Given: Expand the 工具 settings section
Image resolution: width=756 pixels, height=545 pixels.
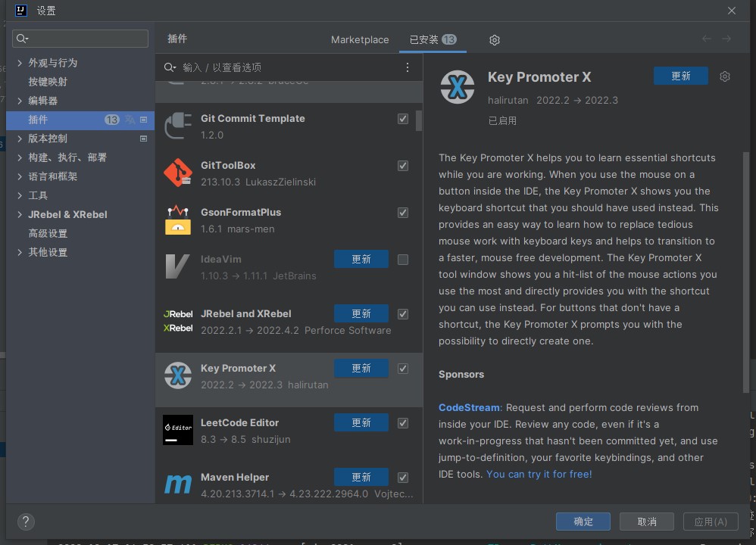Looking at the screenshot, I should click(19, 195).
